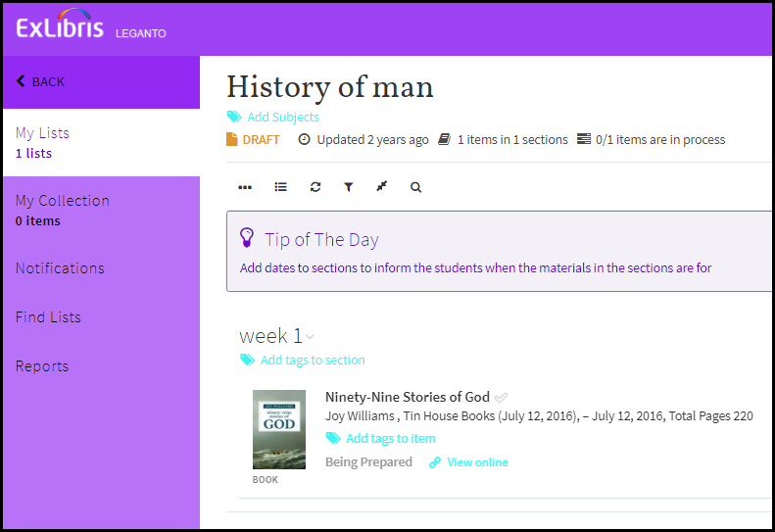Click the View online link
This screenshot has width=775, height=532.
pos(477,462)
